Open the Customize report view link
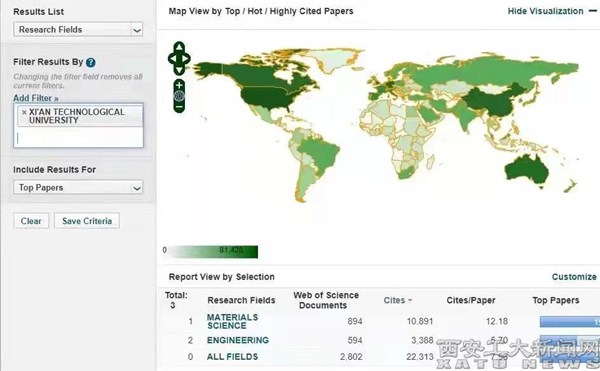Viewport: 600px width, 371px height. pos(574,277)
